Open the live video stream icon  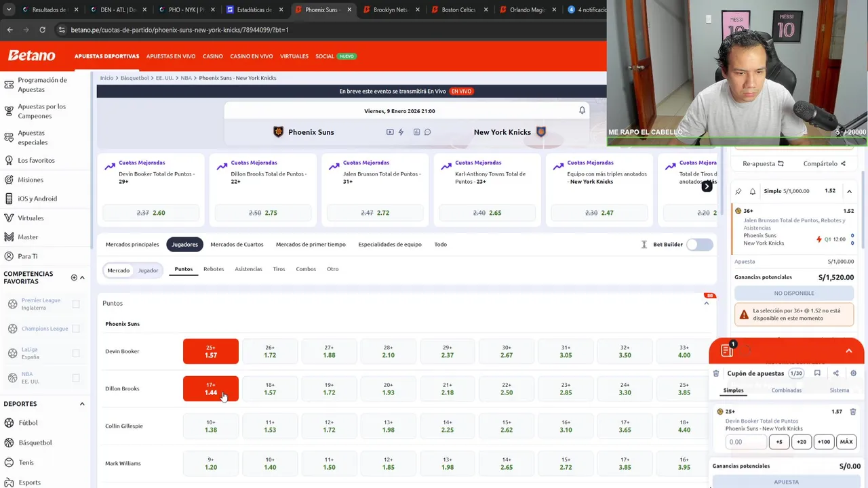(x=390, y=132)
